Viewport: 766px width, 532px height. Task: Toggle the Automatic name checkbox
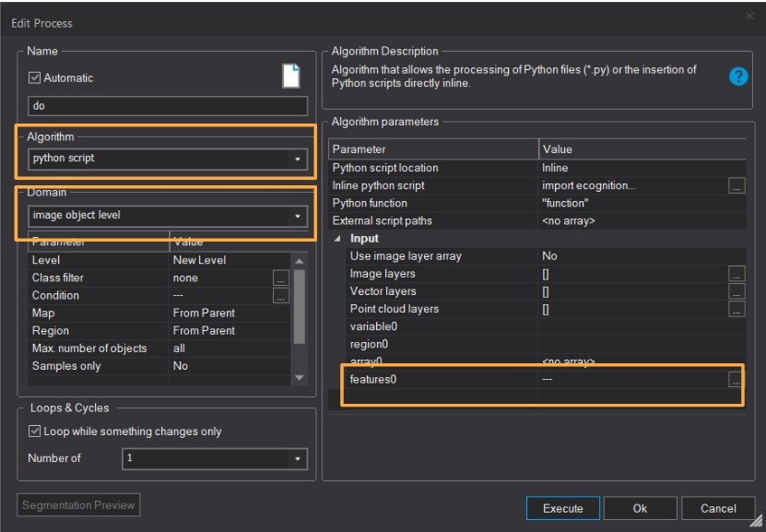pos(35,78)
